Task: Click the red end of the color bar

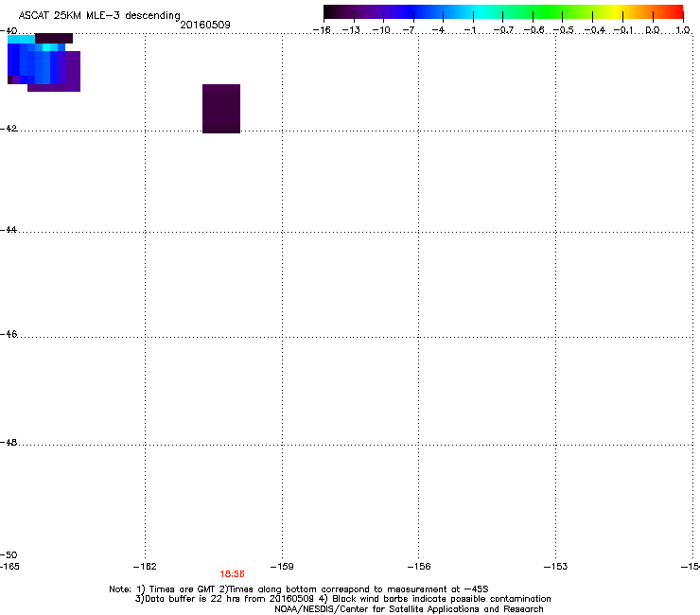Action: pos(674,12)
